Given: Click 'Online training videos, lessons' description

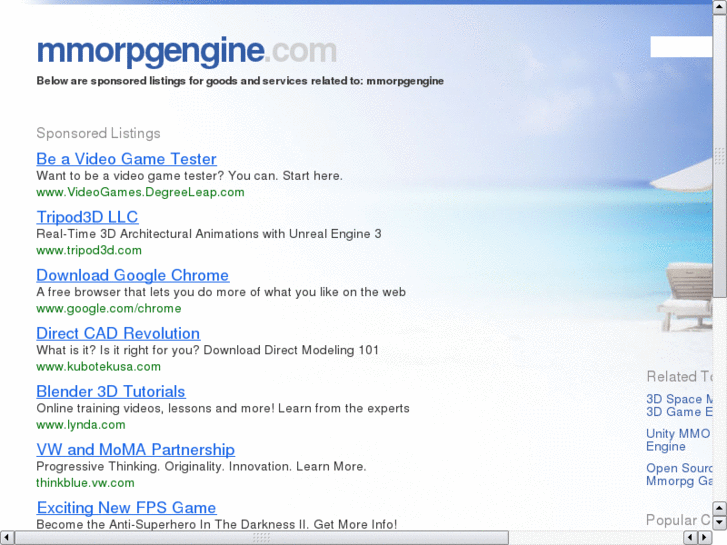Looking at the screenshot, I should 223,408.
